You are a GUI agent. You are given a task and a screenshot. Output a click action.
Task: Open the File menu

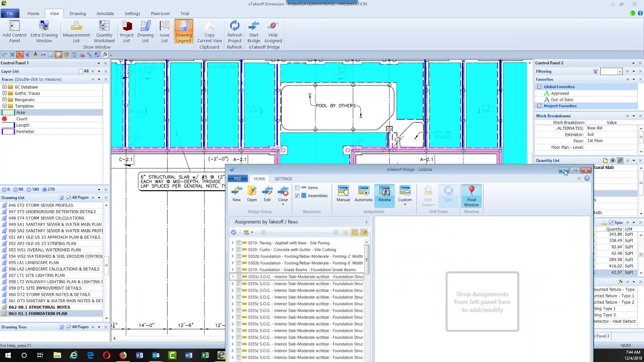pyautogui.click(x=10, y=14)
